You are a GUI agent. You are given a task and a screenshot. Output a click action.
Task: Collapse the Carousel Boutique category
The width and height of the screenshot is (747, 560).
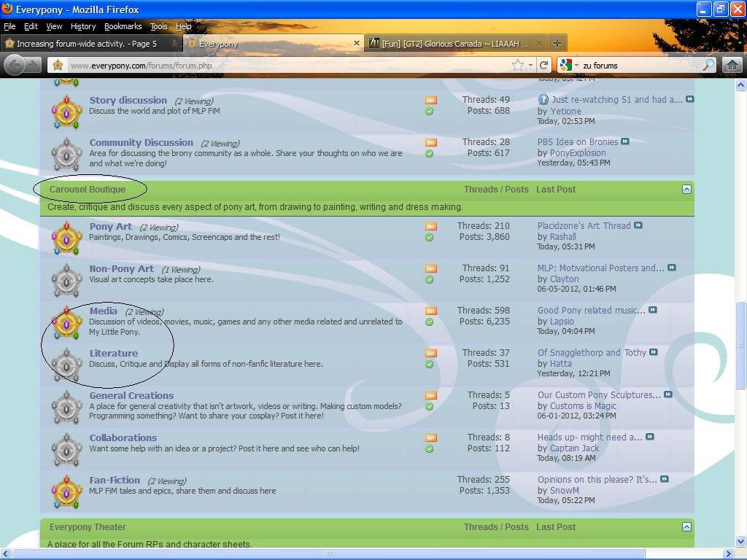[x=686, y=190]
